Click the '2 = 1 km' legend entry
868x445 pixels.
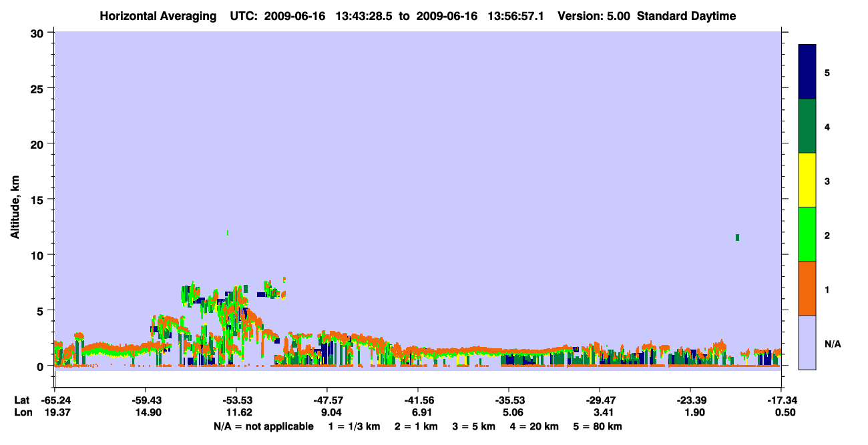click(x=416, y=426)
